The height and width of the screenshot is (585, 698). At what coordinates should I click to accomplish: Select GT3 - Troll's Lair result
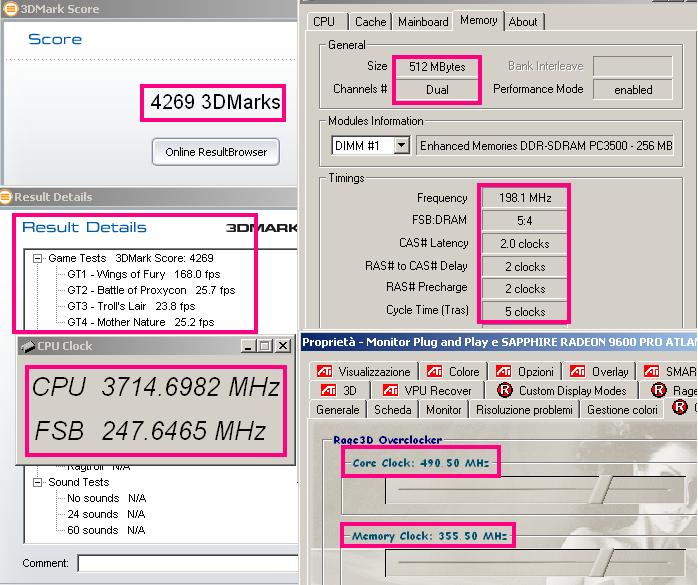coord(131,306)
